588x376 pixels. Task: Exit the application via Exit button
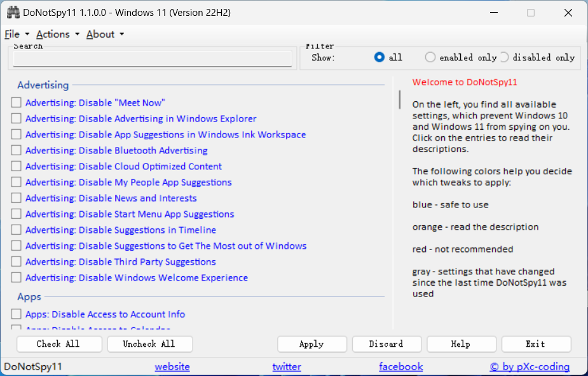pos(537,344)
